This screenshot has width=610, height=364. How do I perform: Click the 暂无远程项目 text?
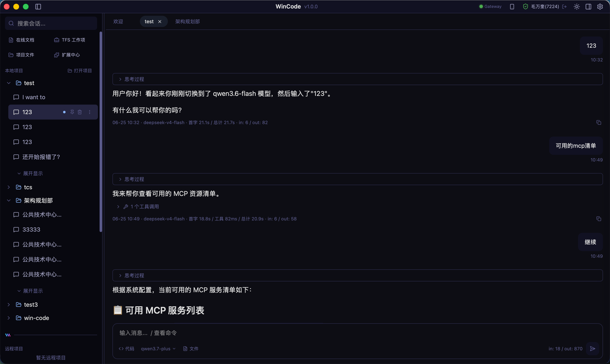click(51, 358)
